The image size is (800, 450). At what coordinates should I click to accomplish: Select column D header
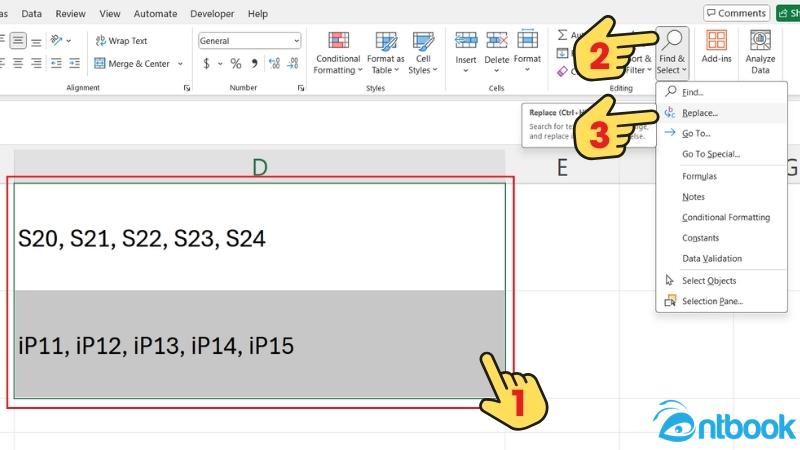260,167
